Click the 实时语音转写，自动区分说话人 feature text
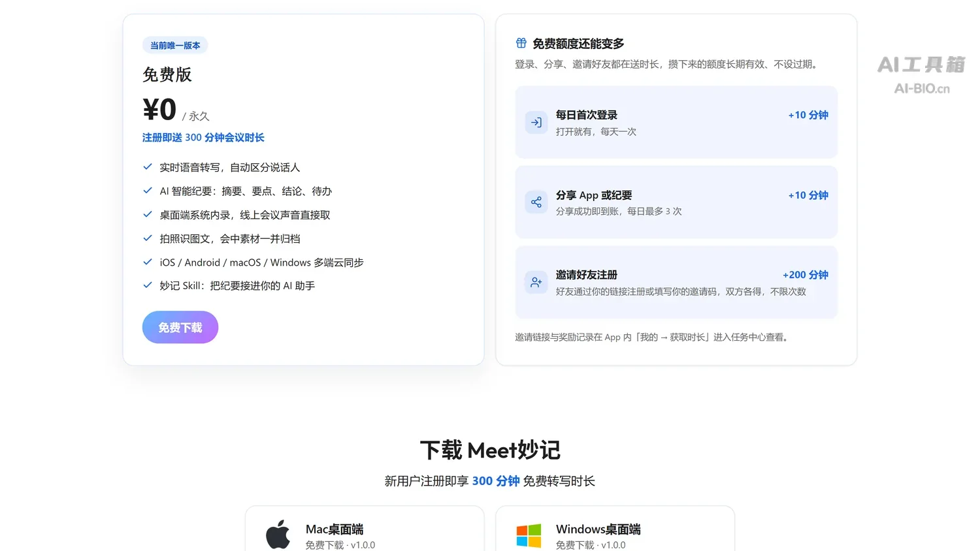The image size is (980, 551). click(x=230, y=168)
